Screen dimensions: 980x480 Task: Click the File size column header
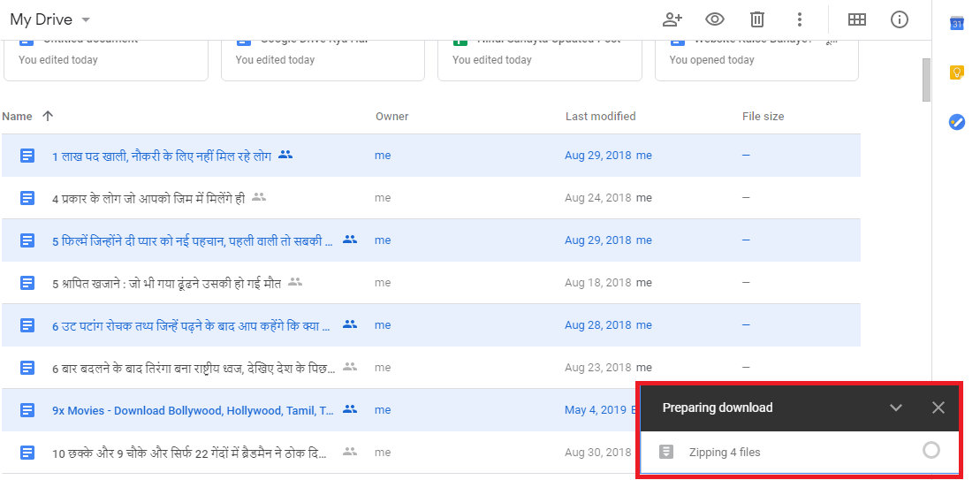pos(763,117)
